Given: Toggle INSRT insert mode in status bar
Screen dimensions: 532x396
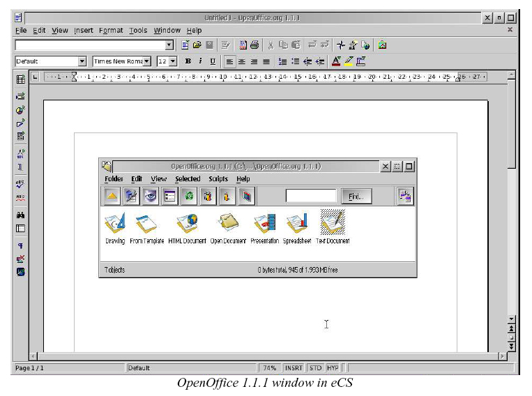Looking at the screenshot, I should pos(294,368).
